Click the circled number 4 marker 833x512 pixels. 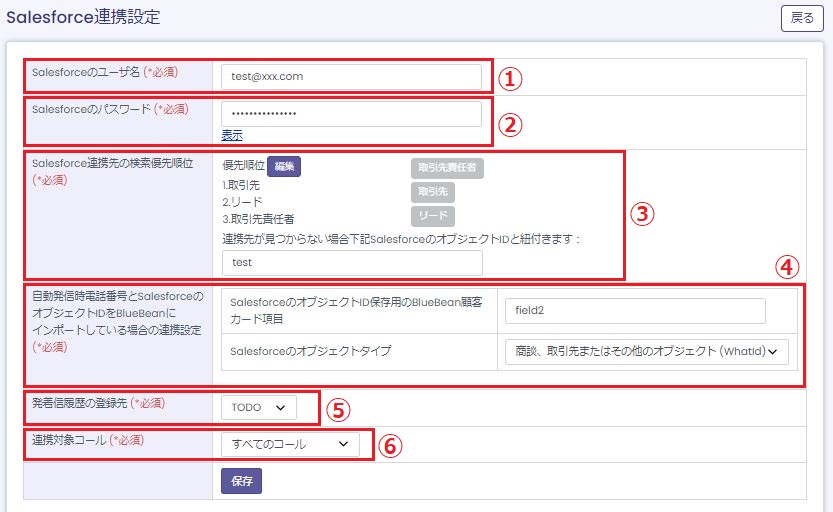788,267
